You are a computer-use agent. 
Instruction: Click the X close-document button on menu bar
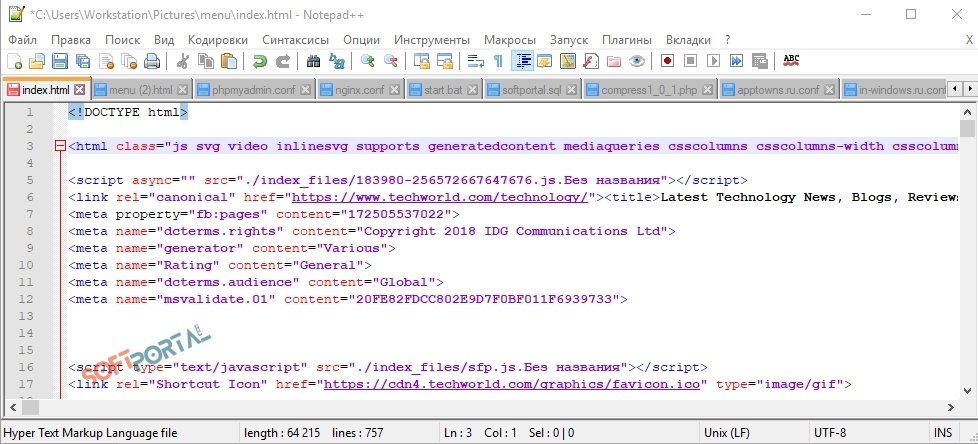(969, 40)
